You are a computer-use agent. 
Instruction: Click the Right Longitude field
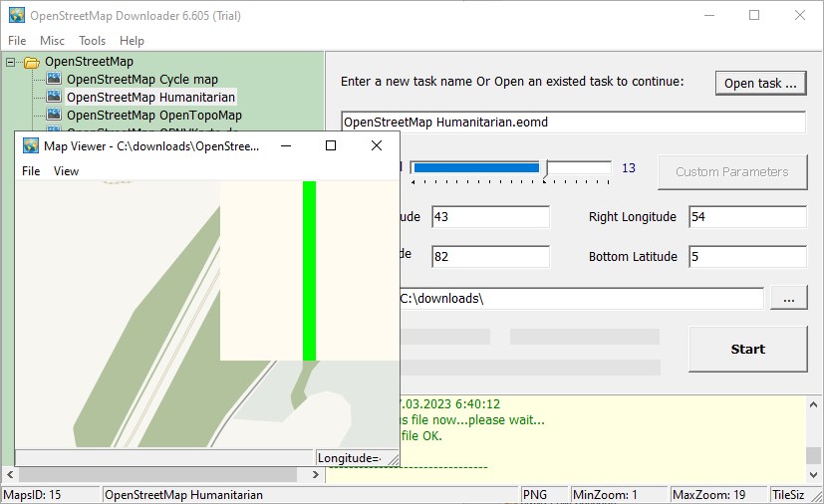point(747,216)
